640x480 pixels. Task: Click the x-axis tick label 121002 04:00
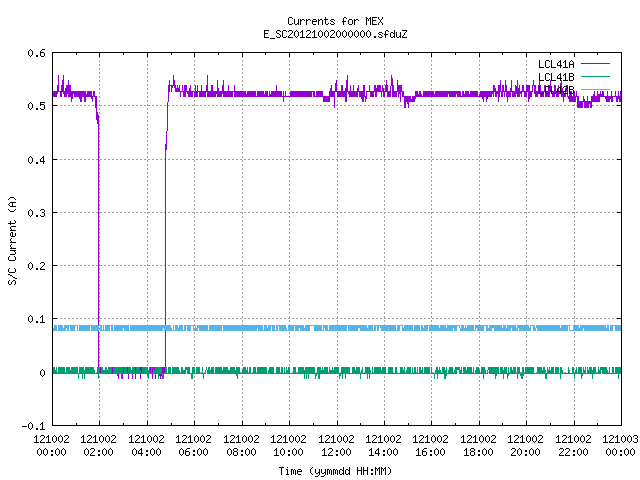coord(146,445)
